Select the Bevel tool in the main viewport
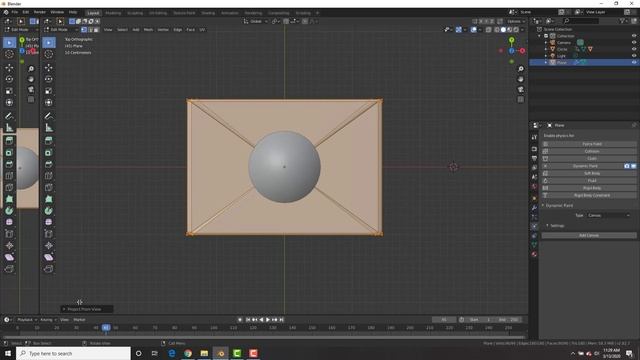 click(49, 164)
